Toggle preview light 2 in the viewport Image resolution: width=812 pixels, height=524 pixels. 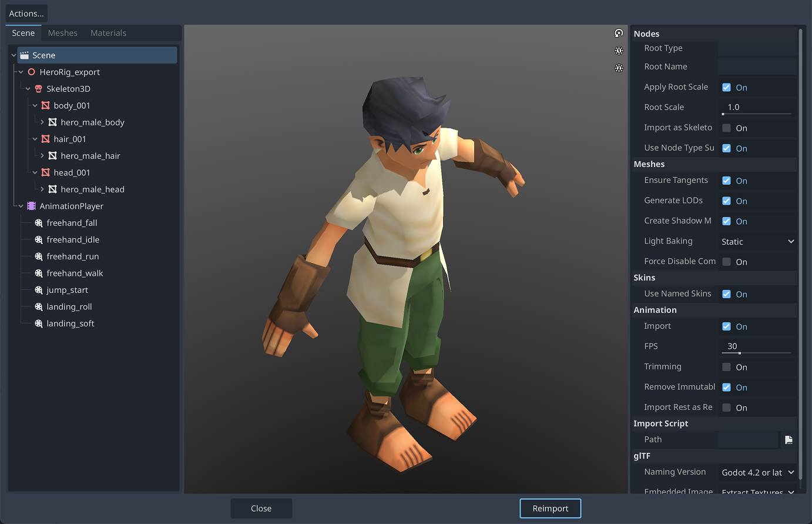coord(619,68)
